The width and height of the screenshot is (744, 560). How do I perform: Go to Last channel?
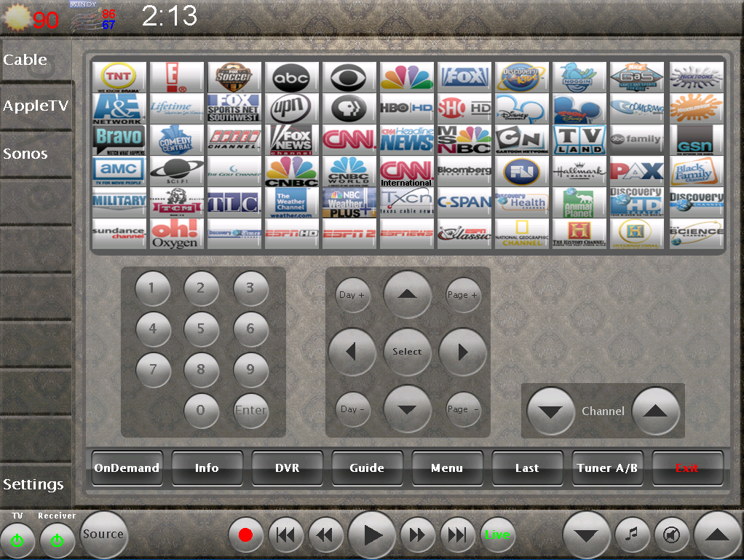click(x=527, y=468)
